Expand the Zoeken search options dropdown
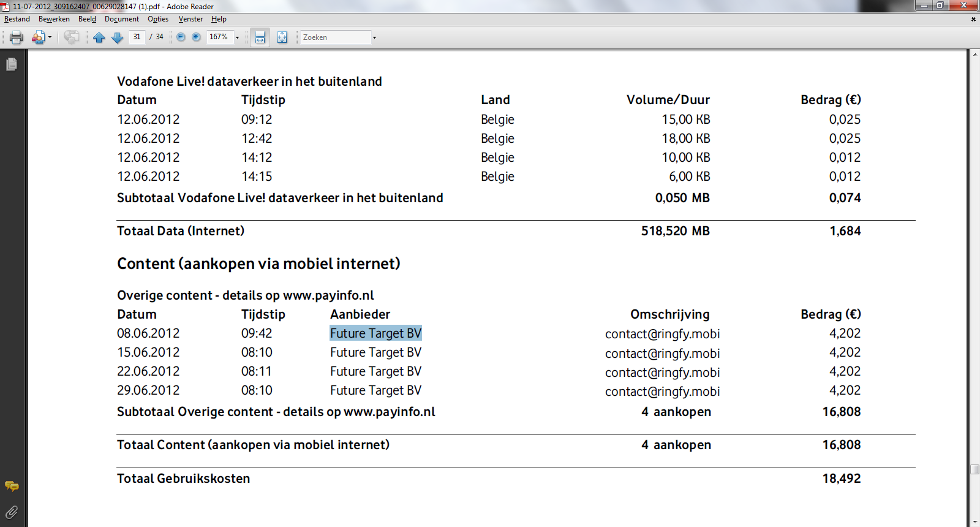The width and height of the screenshot is (980, 527). (374, 38)
